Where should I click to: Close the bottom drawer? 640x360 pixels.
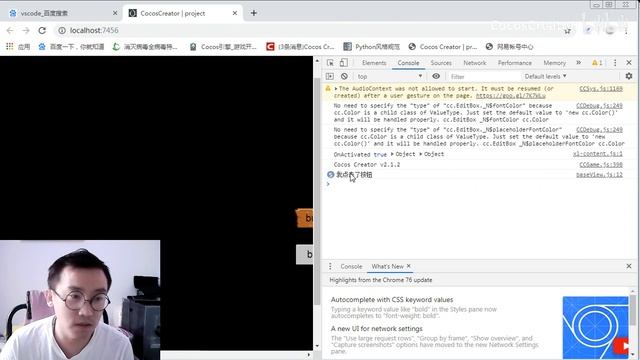(629, 266)
